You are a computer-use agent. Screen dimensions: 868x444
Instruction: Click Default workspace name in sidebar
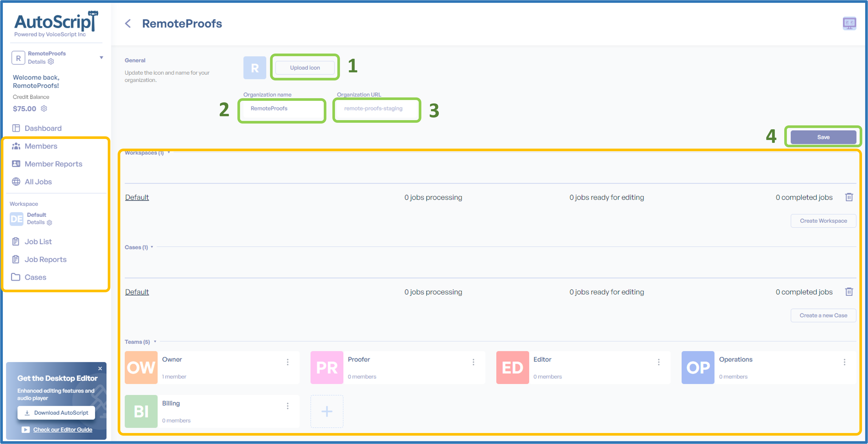click(x=36, y=215)
